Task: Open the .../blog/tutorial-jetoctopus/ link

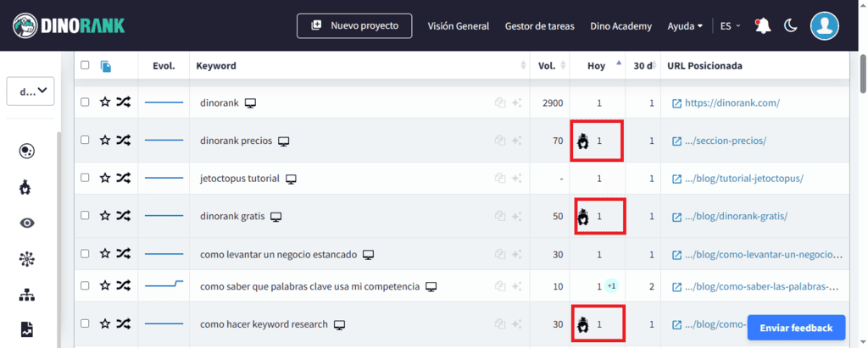Action: coord(744,179)
